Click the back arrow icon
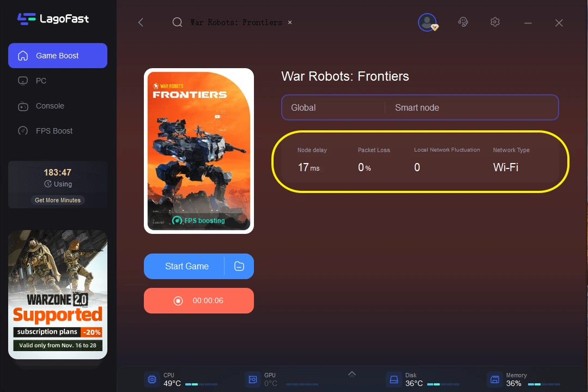Screen dimensions: 588x392 (x=141, y=22)
